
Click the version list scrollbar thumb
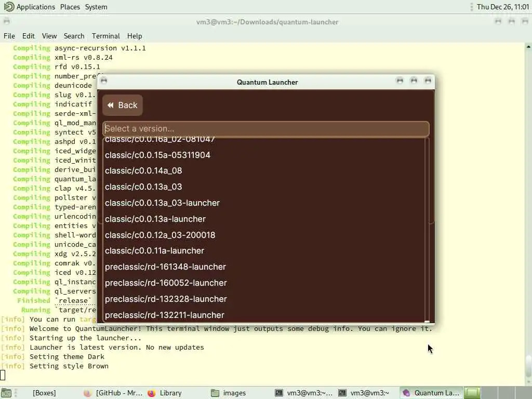point(427,322)
